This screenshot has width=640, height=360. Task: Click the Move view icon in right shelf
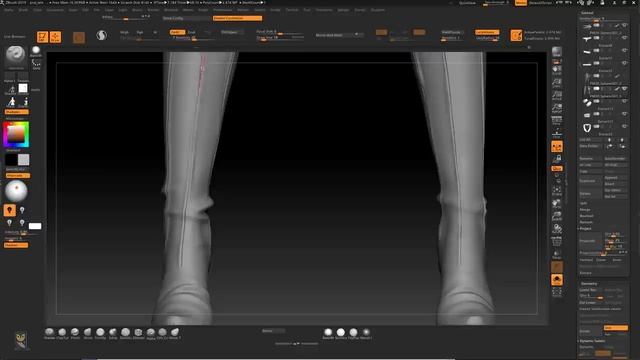pyautogui.click(x=557, y=203)
